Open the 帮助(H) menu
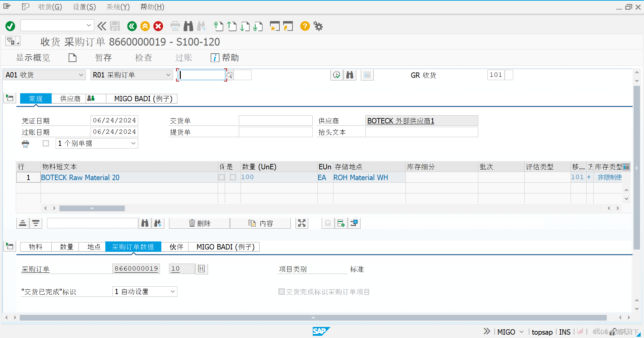The image size is (644, 338). pyautogui.click(x=152, y=7)
